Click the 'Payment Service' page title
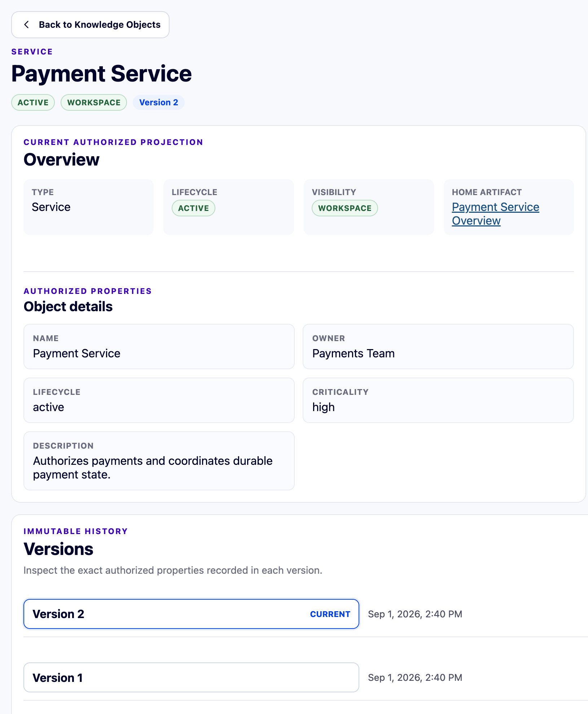588x714 pixels. [x=101, y=74]
